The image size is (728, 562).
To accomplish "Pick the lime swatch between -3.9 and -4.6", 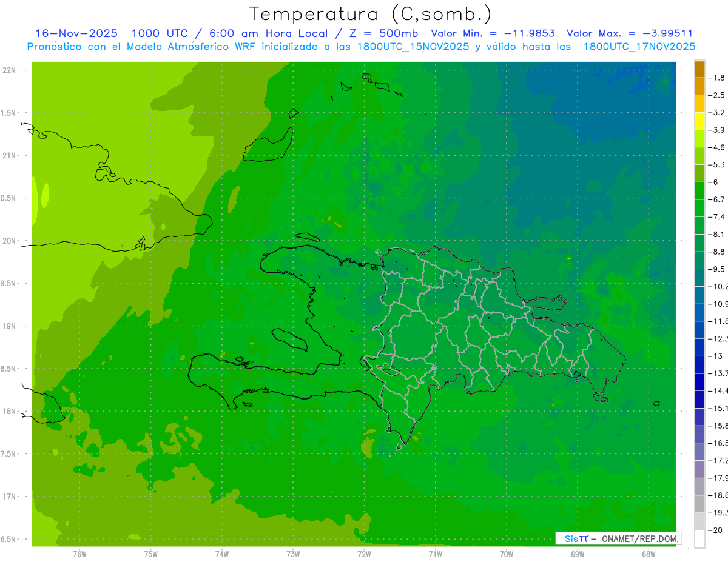I will [699, 138].
